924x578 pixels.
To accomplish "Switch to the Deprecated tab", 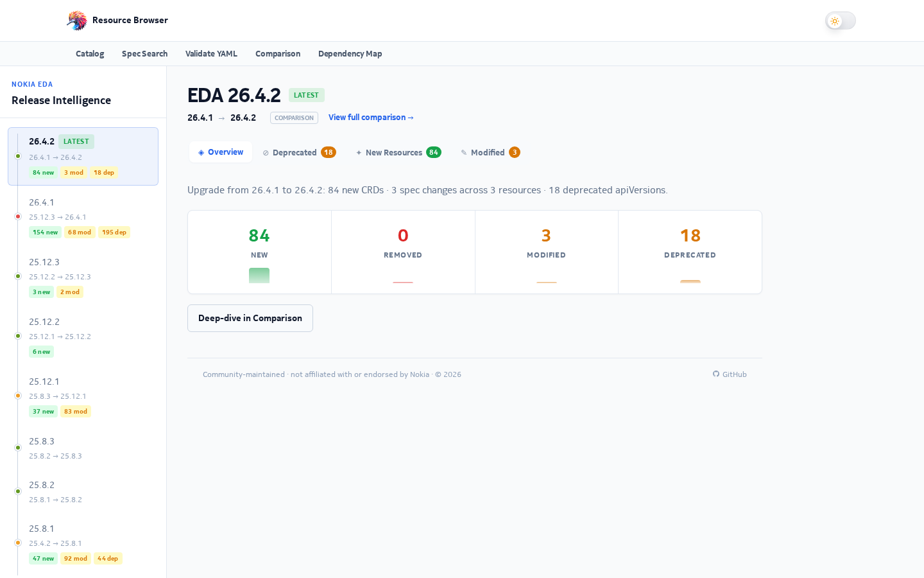I will pos(299,152).
